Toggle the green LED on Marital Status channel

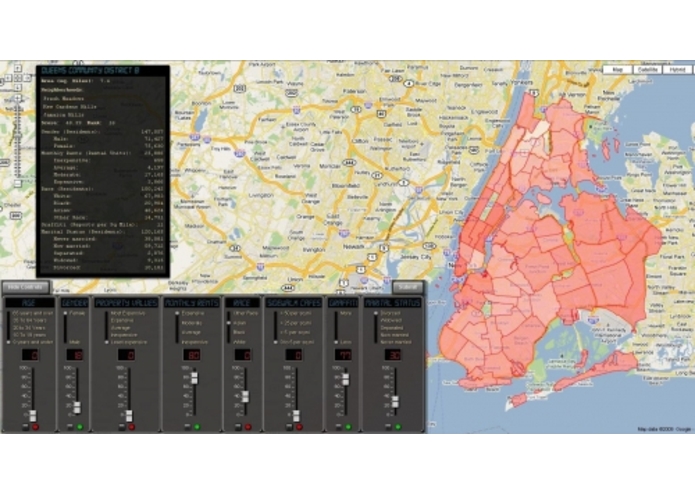point(398,427)
